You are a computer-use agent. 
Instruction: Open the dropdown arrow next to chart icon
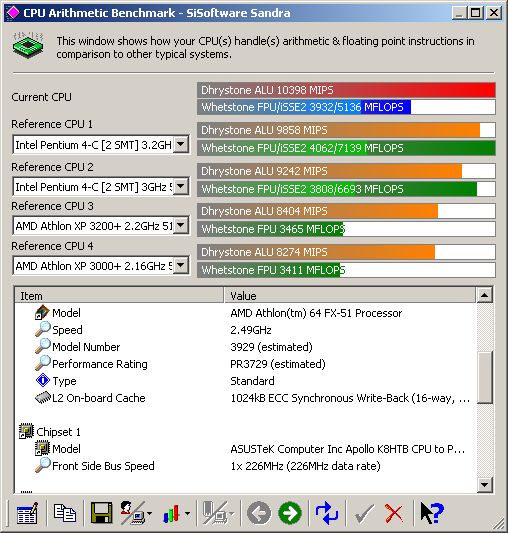pyautogui.click(x=187, y=514)
